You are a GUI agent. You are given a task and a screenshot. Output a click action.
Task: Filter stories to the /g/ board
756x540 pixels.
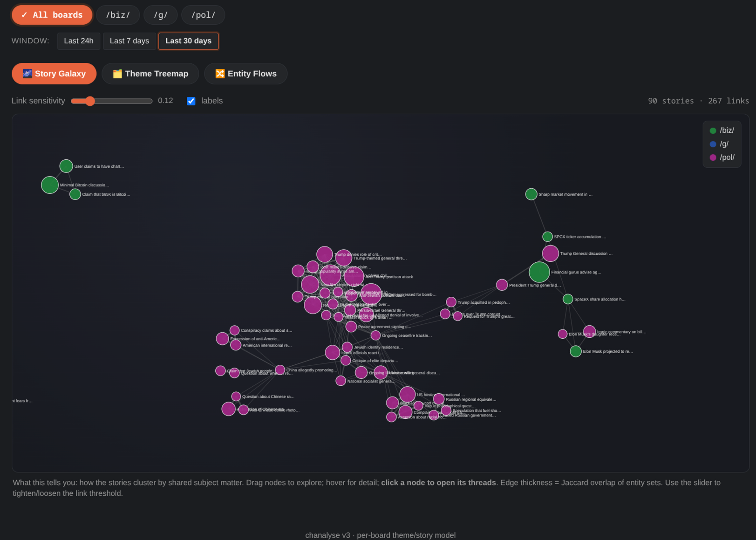161,15
